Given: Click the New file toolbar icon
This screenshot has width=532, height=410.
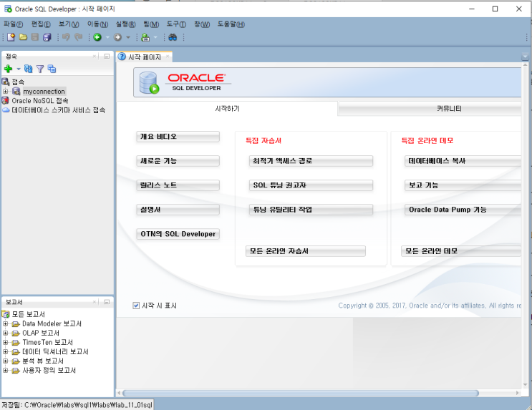Looking at the screenshot, I should tap(11, 37).
